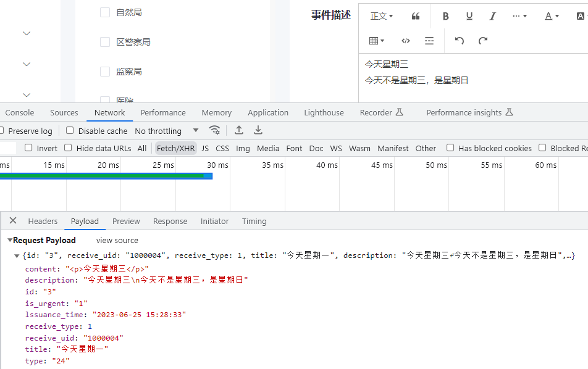Viewport: 588px width, 369px height.
Task: Filter requests by Img
Action: [243, 148]
